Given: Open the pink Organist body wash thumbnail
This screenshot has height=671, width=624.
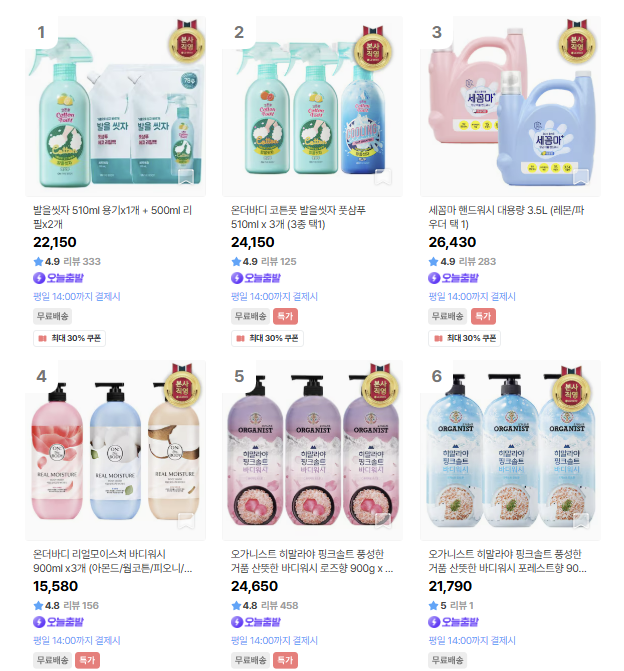Looking at the screenshot, I should click(312, 450).
